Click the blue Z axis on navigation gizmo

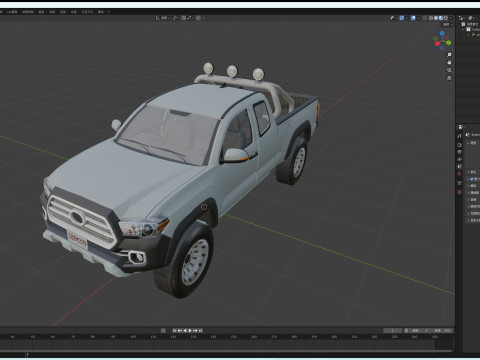tap(442, 33)
